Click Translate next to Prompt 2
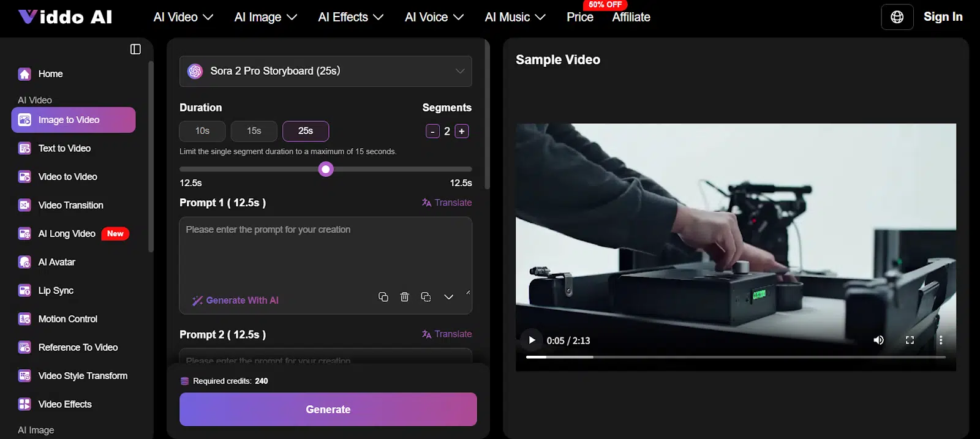 click(447, 334)
